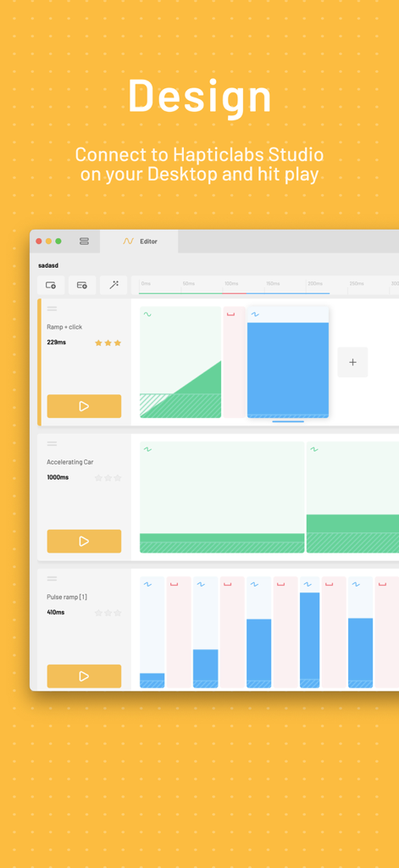Select the Pulse ramp [1] track name
Image resolution: width=399 pixels, height=868 pixels.
coord(67,598)
